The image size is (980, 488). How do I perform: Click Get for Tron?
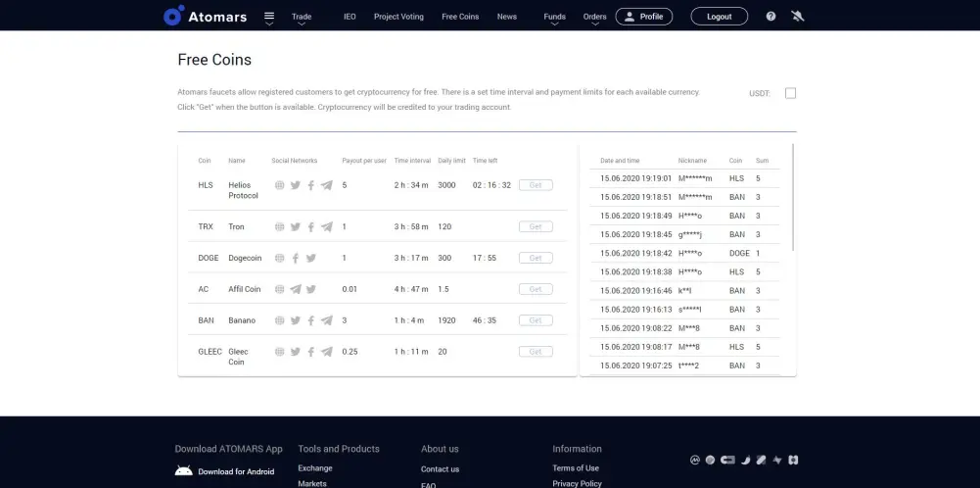click(x=536, y=226)
